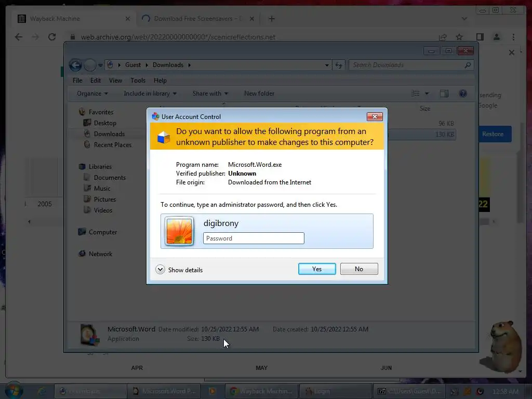The width and height of the screenshot is (532, 399).
Task: Expand Show details in UAC dialog
Action: click(x=179, y=270)
